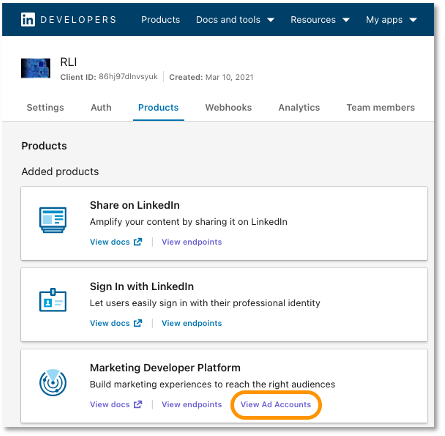Image resolution: width=445 pixels, height=436 pixels.
Task: Click the View Ad Accounts link
Action: pos(276,404)
